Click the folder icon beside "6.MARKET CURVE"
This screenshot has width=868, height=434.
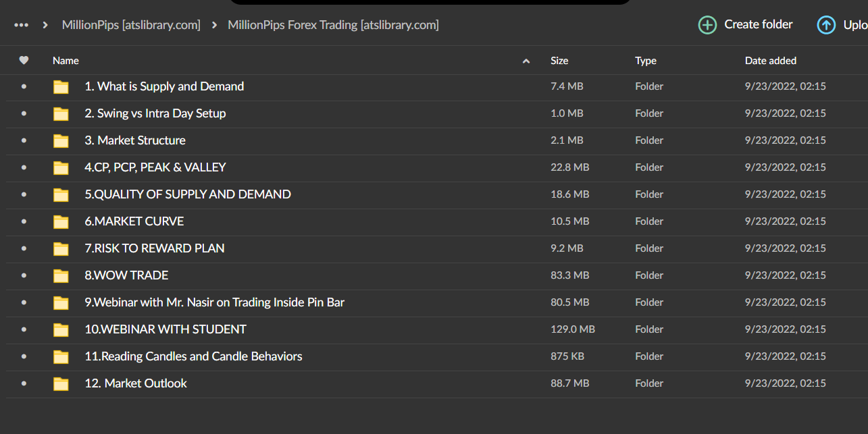pyautogui.click(x=61, y=221)
